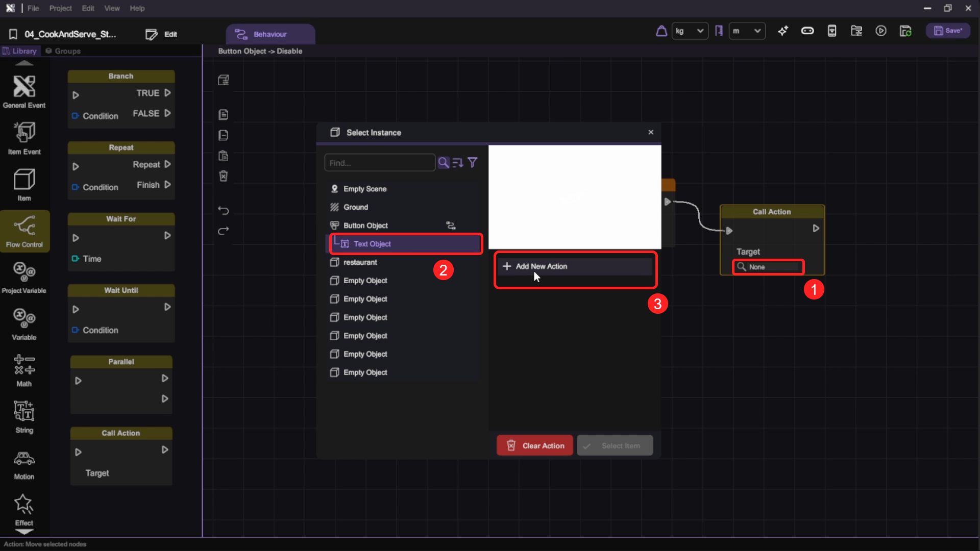Open the Project menu
The image size is (980, 551).
pos(60,8)
